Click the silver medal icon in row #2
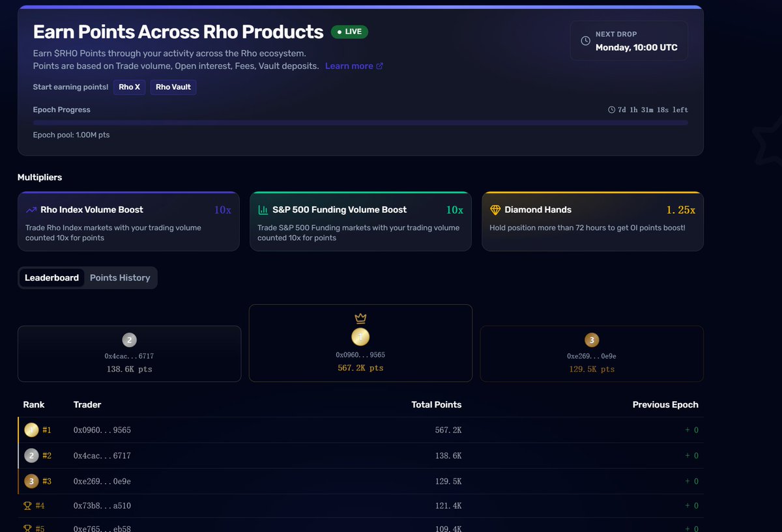The image size is (782, 532). click(31, 456)
